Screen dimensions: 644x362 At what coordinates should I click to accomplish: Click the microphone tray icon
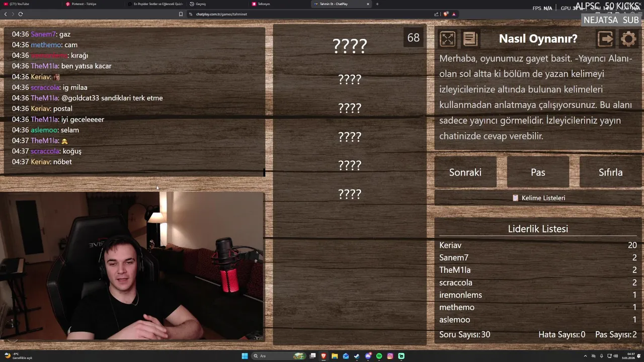[x=602, y=356]
